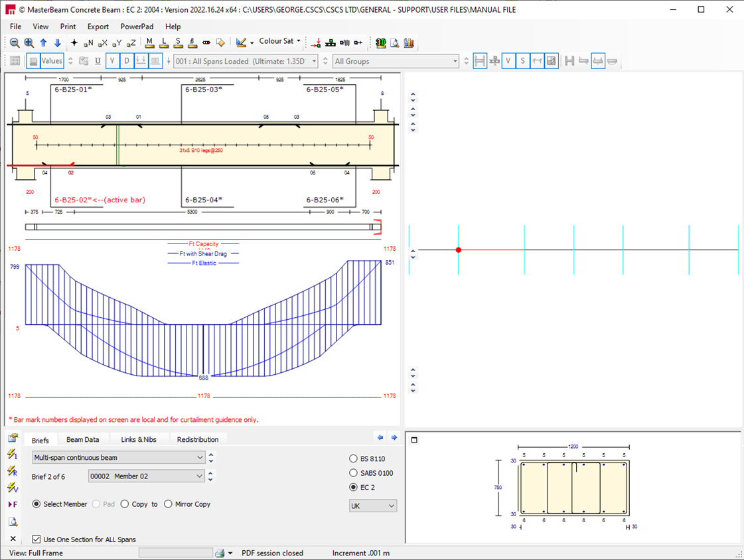Open the Help menu
This screenshot has height=560, width=744.
click(x=173, y=27)
